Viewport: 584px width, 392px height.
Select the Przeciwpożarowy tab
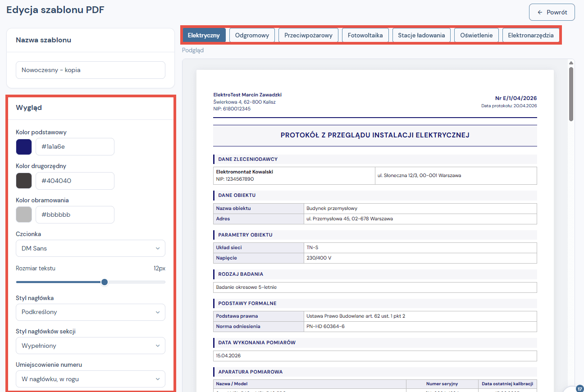pos(308,35)
